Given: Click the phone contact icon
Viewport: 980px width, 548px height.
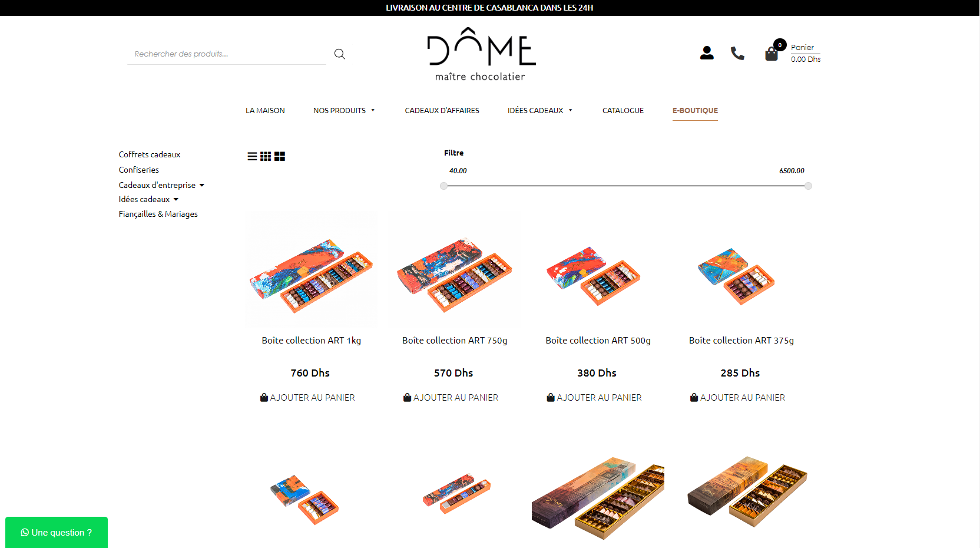Looking at the screenshot, I should [x=737, y=53].
